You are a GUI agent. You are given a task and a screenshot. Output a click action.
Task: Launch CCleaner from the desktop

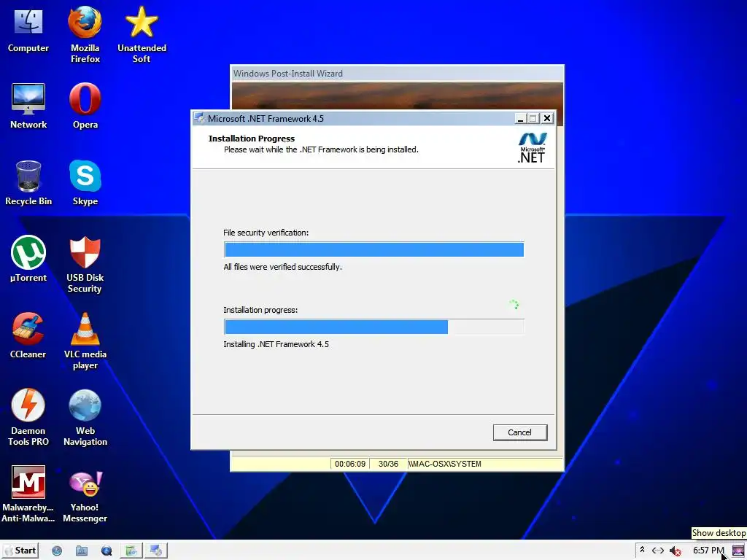pos(28,335)
